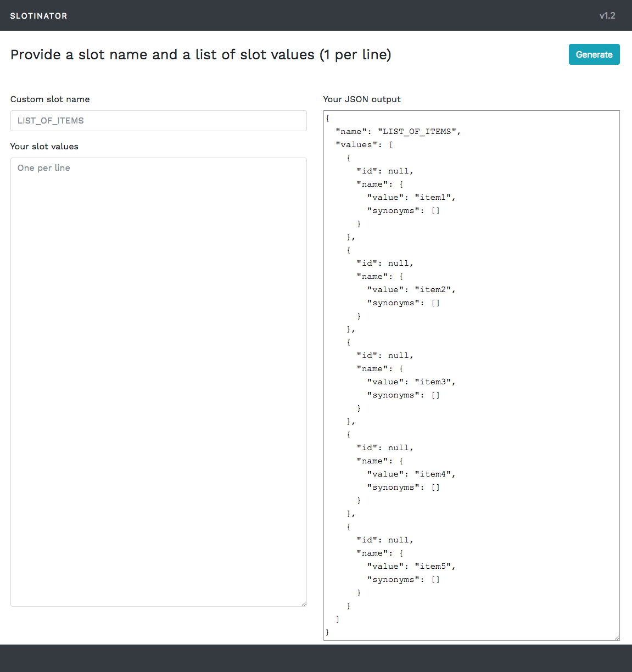Click the "values" key in the JSON output
This screenshot has width=632, height=672.
pyautogui.click(x=357, y=145)
